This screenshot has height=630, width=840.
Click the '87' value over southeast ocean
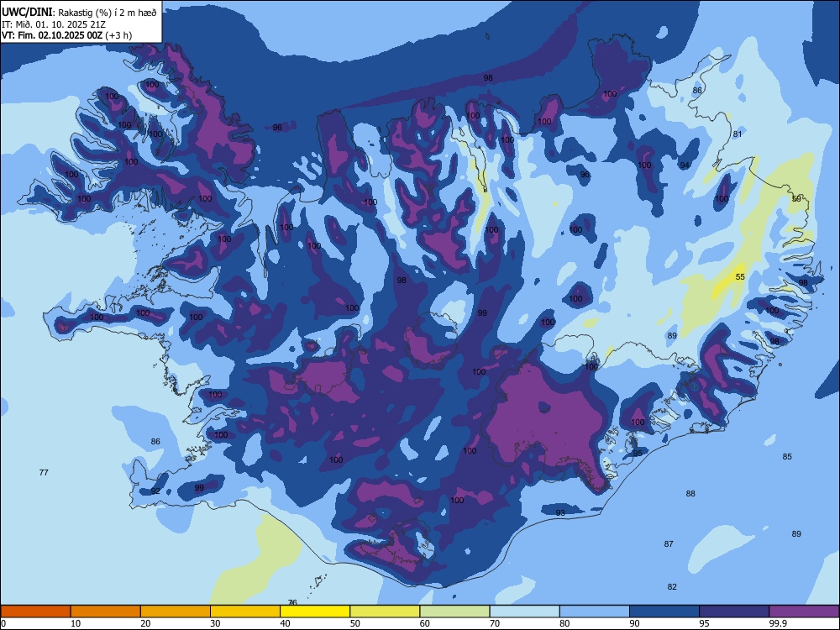point(669,543)
